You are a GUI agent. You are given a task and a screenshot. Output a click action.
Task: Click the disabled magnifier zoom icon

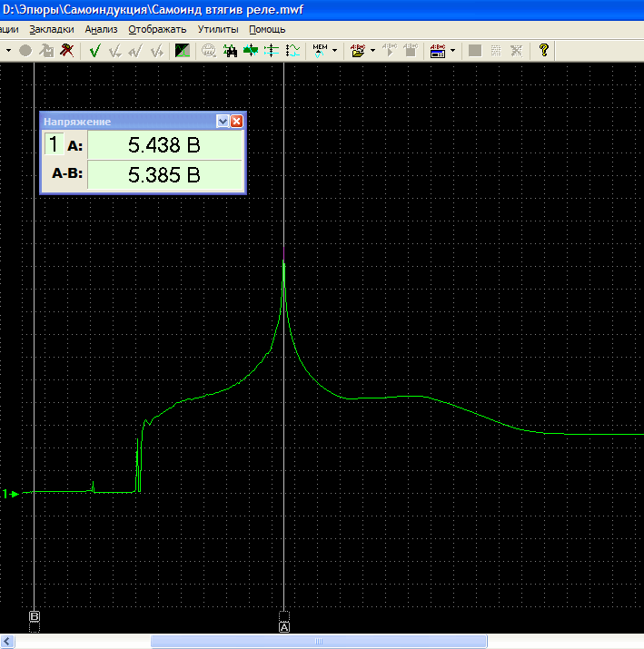(x=209, y=51)
